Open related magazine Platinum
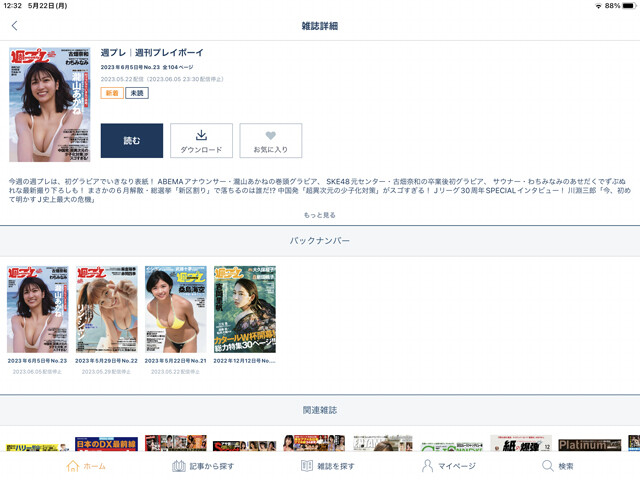The image size is (640, 480). (590, 444)
